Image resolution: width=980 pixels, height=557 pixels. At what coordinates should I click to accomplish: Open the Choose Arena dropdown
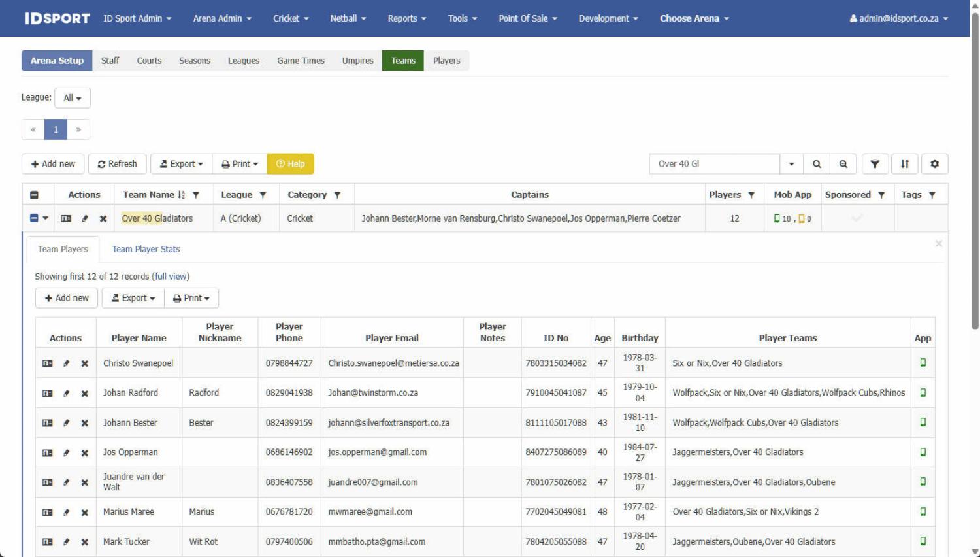coord(694,18)
